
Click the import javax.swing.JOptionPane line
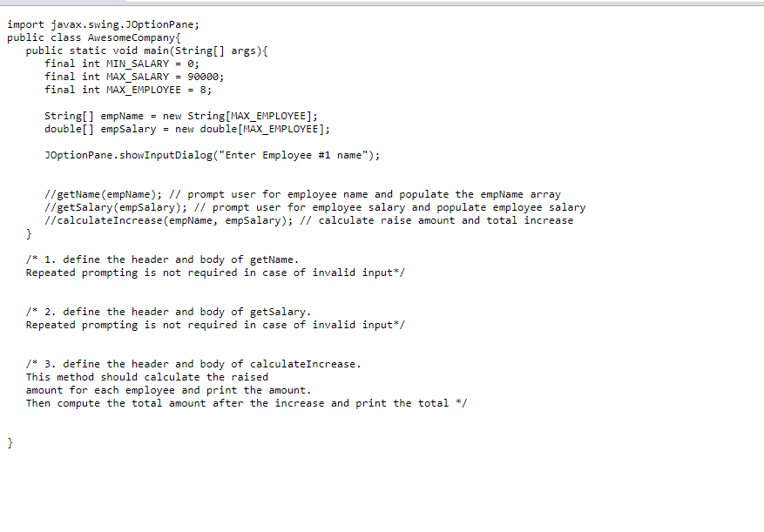(x=104, y=25)
